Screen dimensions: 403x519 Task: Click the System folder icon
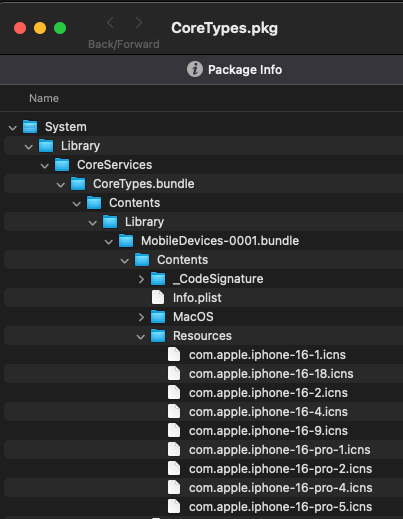(30, 127)
